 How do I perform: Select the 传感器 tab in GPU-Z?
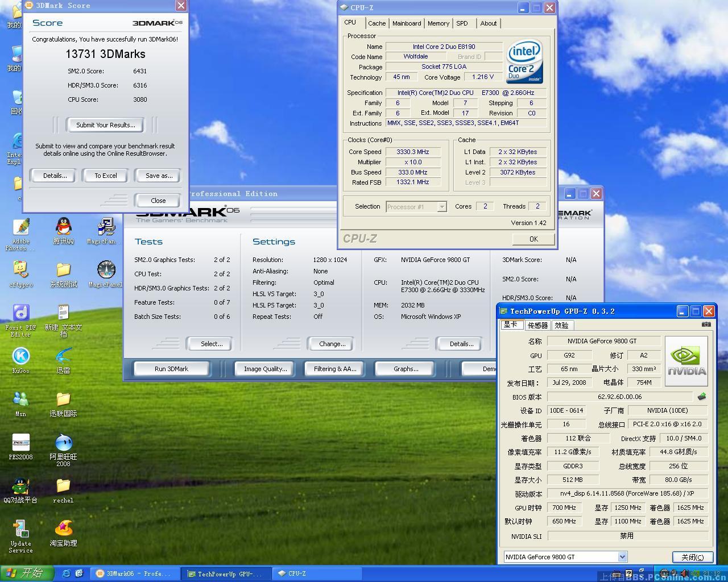pos(537,325)
